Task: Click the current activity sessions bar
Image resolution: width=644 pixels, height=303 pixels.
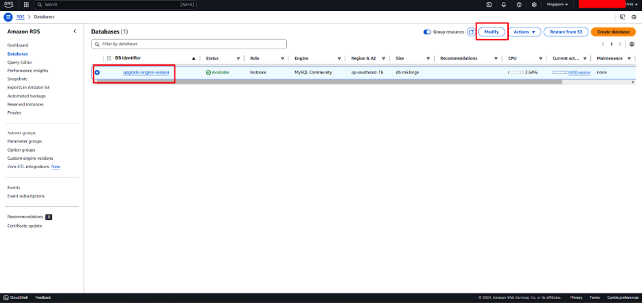Action: point(560,73)
